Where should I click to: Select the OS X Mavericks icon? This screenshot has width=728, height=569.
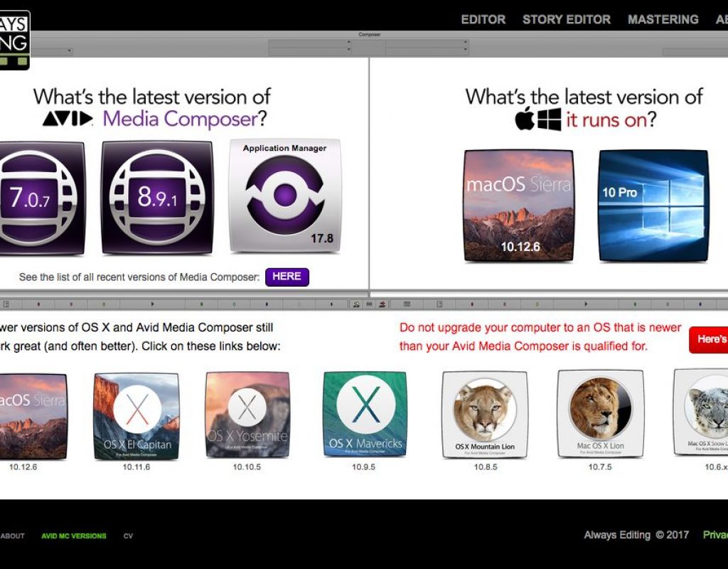365,415
